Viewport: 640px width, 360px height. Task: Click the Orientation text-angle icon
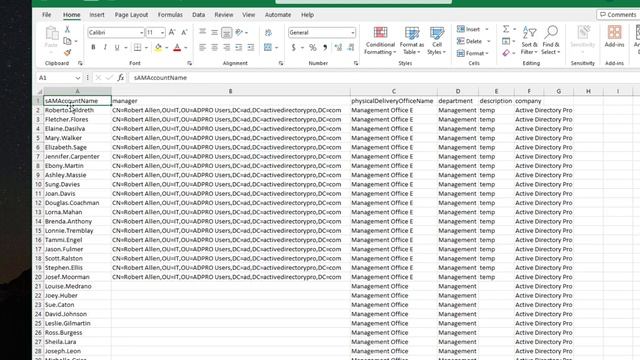tap(239, 32)
